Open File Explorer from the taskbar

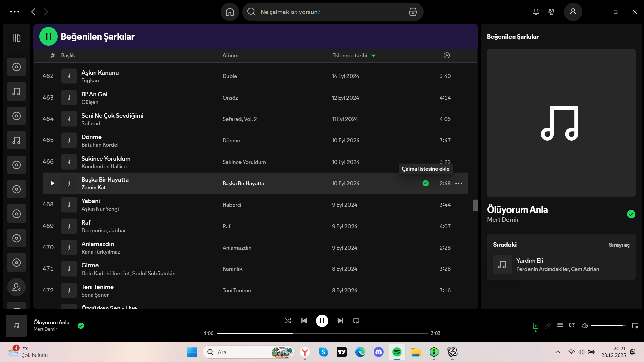tap(416, 352)
